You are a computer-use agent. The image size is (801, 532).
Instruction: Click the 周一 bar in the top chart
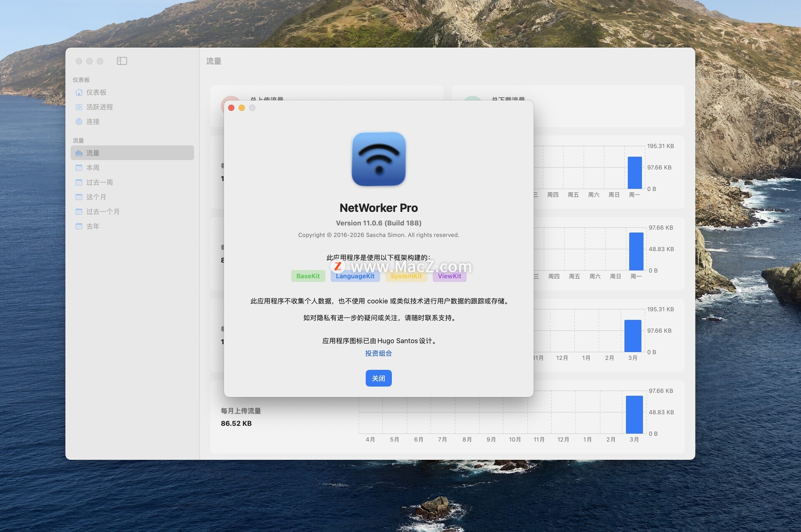pos(635,173)
